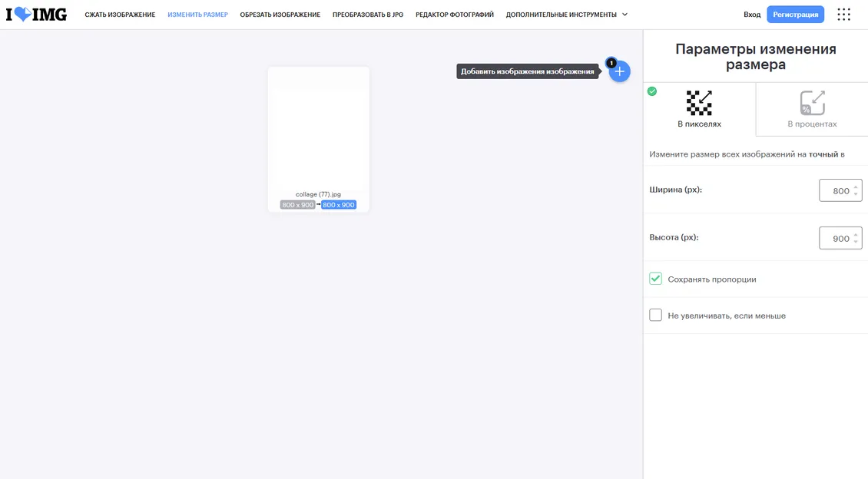Viewport: 868px width, 479px height.
Task: Click the collage (77).jpg file name
Action: click(x=318, y=194)
